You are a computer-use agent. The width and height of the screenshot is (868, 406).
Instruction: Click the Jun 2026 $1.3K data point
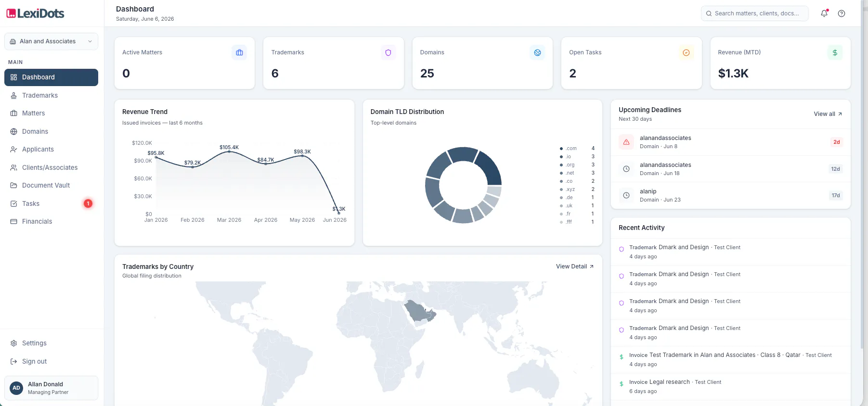(339, 213)
